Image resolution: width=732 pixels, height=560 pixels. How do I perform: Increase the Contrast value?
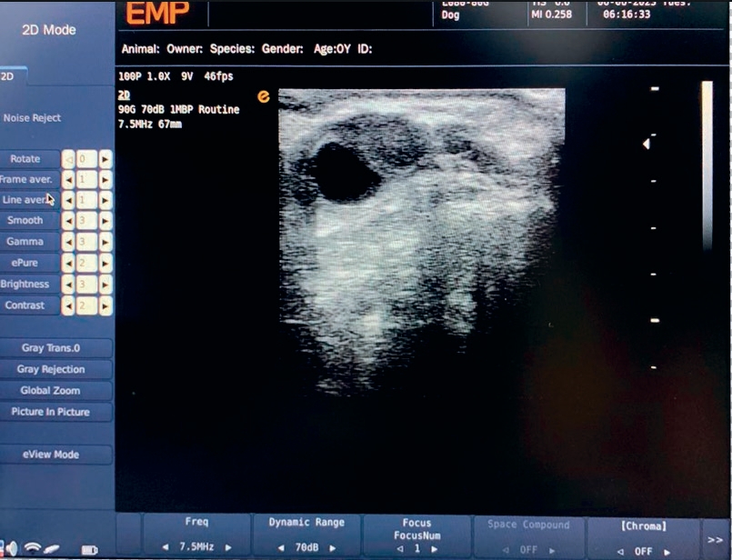click(105, 305)
